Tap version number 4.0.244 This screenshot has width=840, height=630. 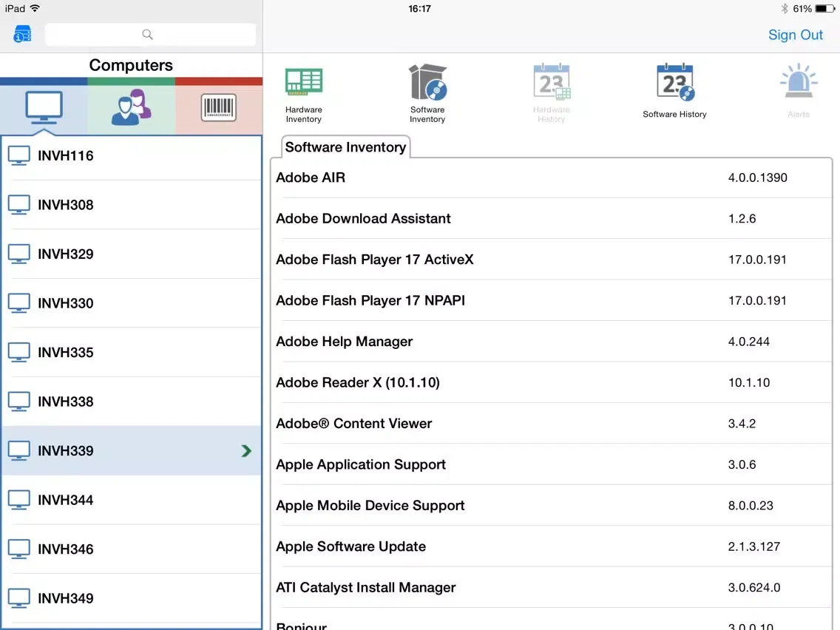(749, 342)
